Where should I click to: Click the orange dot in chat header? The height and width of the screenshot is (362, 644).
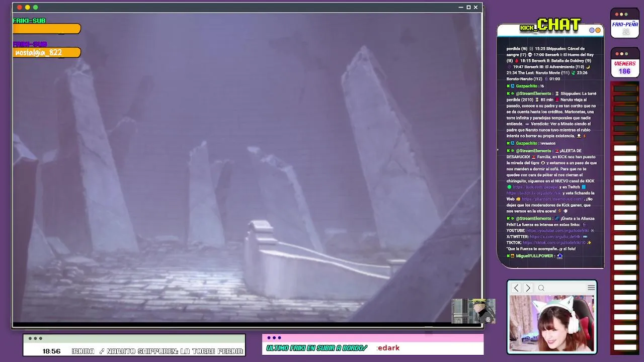598,30
